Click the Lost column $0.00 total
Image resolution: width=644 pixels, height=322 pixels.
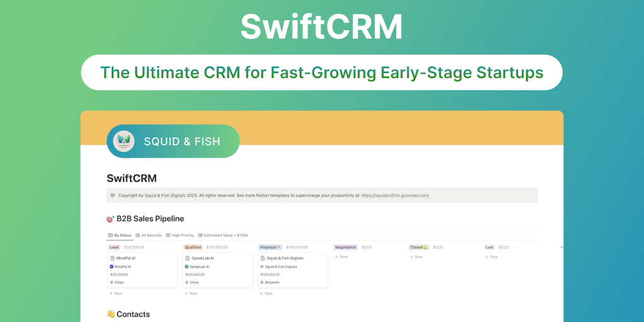504,247
